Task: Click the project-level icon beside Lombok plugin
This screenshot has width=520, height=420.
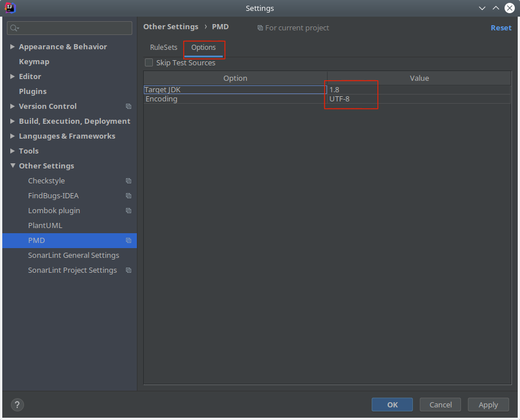Action: click(x=128, y=211)
